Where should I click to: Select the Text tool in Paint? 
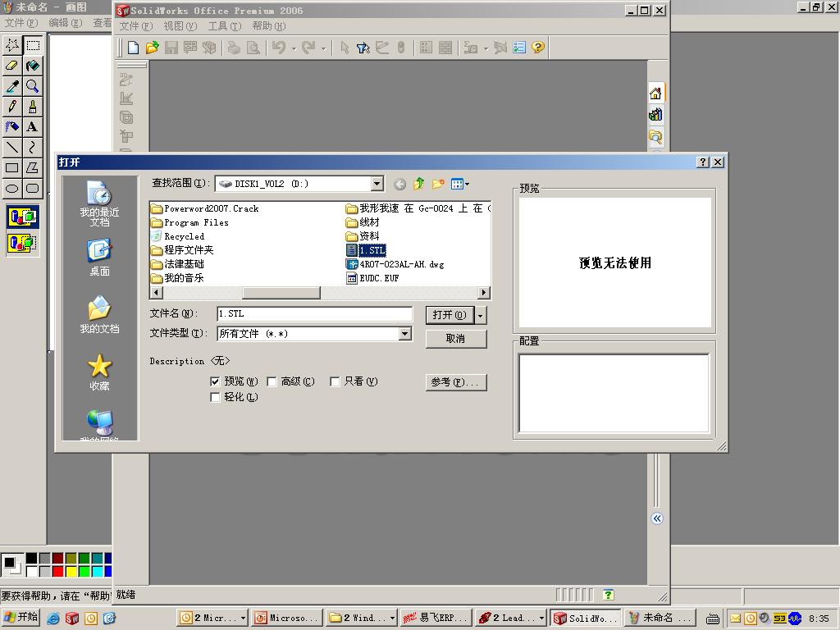tap(32, 127)
